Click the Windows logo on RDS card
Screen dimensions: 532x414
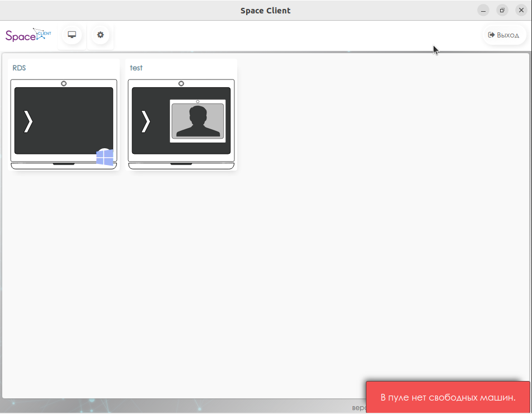(x=105, y=157)
